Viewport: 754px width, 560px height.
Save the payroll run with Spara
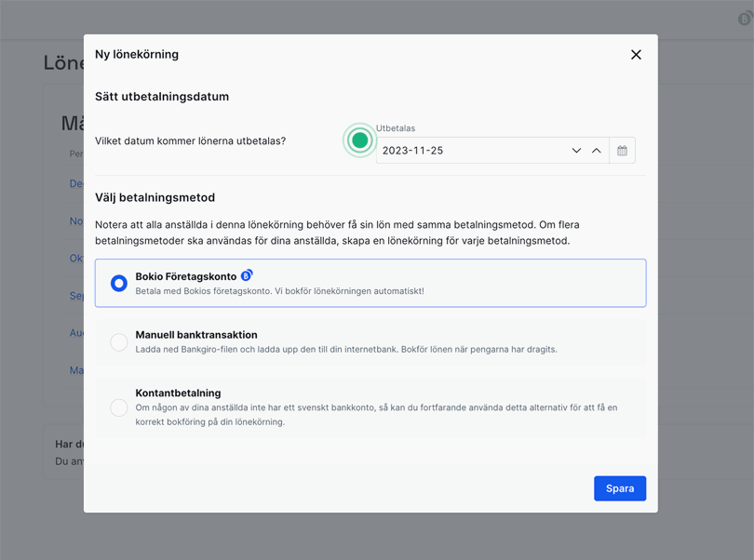(x=619, y=488)
